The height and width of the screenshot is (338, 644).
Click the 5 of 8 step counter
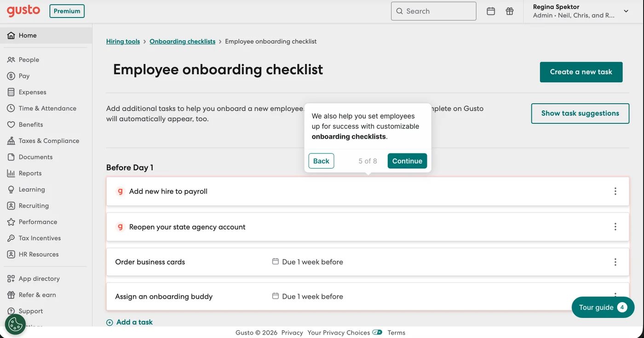(368, 161)
